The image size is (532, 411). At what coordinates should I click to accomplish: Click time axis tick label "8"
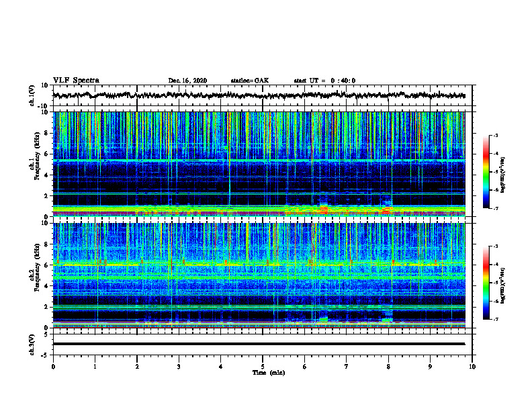point(388,367)
